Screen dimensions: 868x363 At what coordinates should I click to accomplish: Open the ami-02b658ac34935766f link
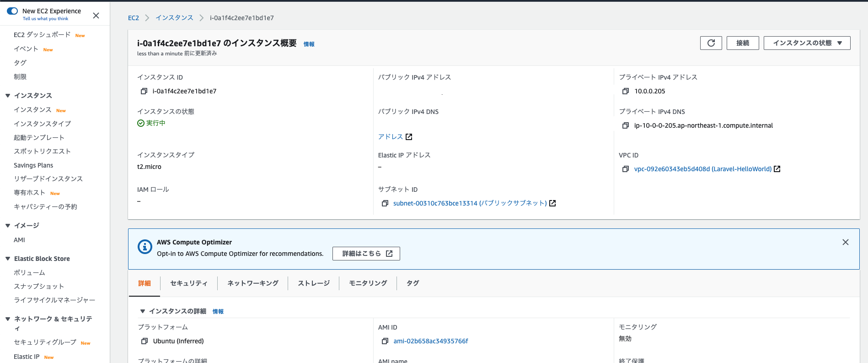(x=431, y=341)
